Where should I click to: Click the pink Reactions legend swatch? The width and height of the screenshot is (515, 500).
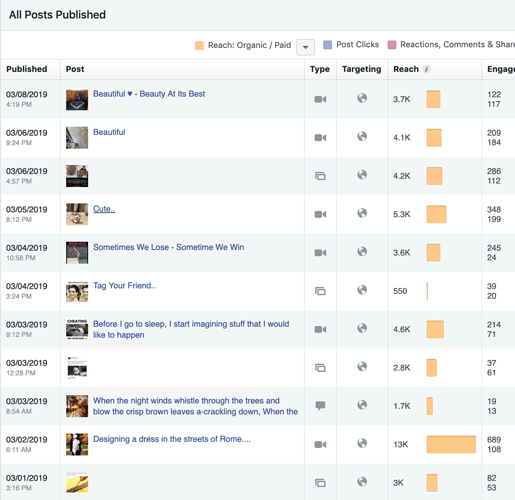(x=392, y=45)
